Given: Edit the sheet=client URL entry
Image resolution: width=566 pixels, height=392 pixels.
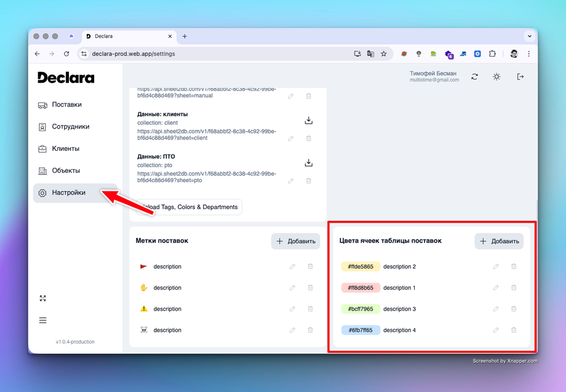Looking at the screenshot, I should [291, 138].
